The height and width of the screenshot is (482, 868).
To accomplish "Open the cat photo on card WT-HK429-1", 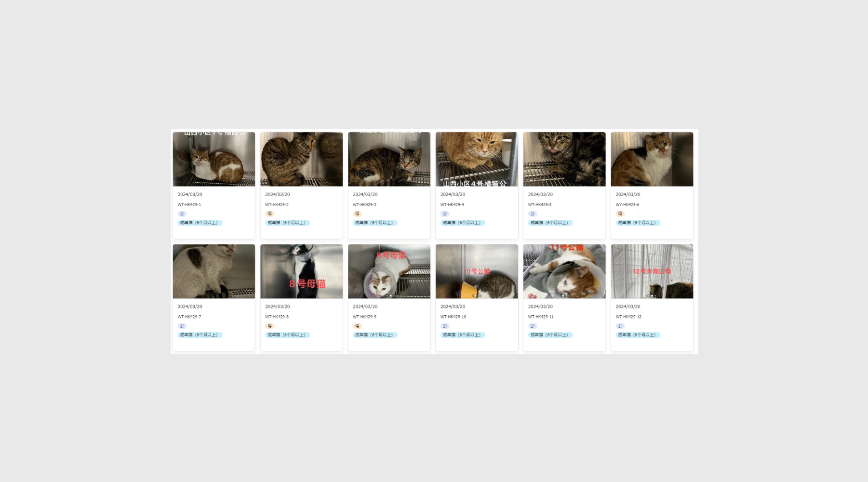I will point(214,159).
